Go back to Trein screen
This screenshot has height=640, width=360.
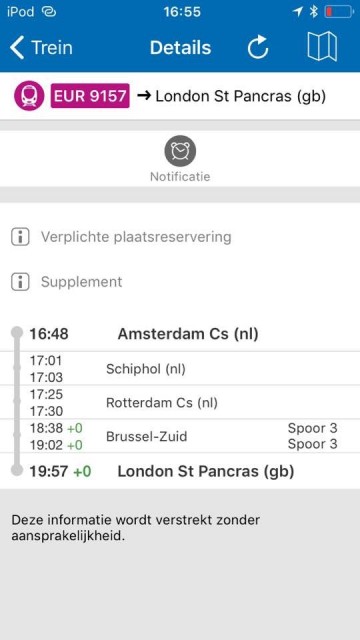41,48
